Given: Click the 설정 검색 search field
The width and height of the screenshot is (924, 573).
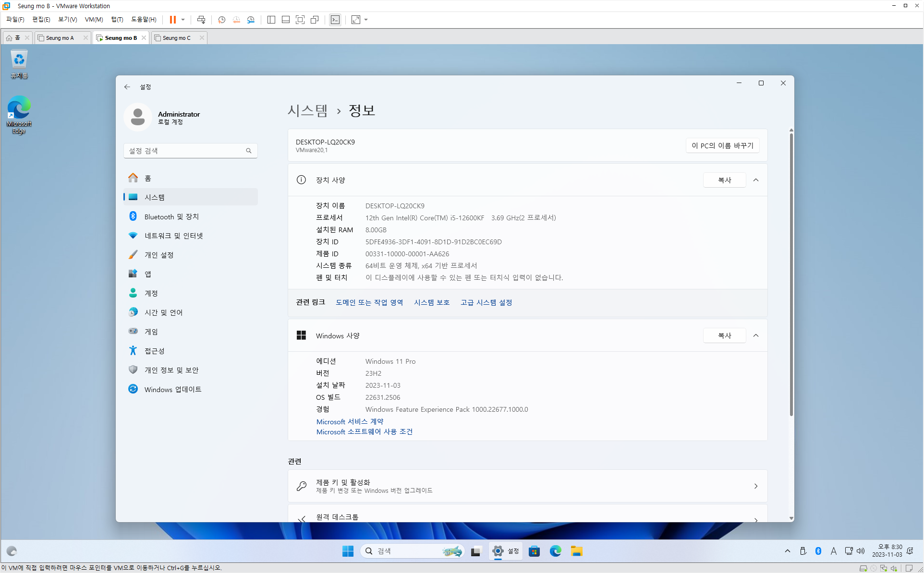Looking at the screenshot, I should point(185,151).
